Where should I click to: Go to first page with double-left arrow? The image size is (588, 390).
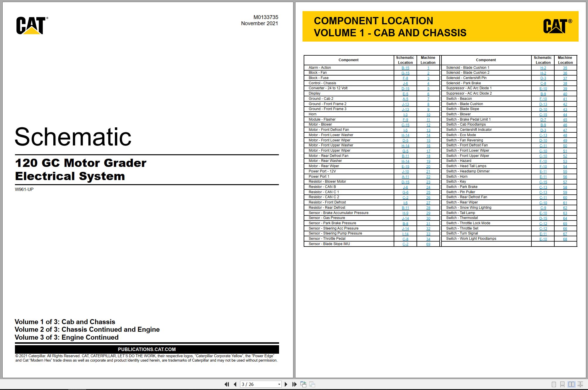[227, 384]
